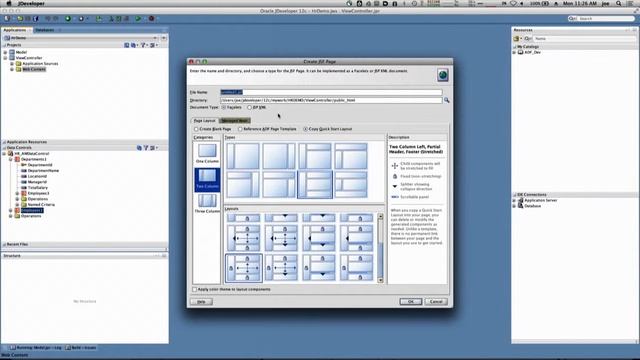Screen dimensions: 640x360
Task: Click the New gallery icon at toolbar start
Action: [x=7, y=19]
